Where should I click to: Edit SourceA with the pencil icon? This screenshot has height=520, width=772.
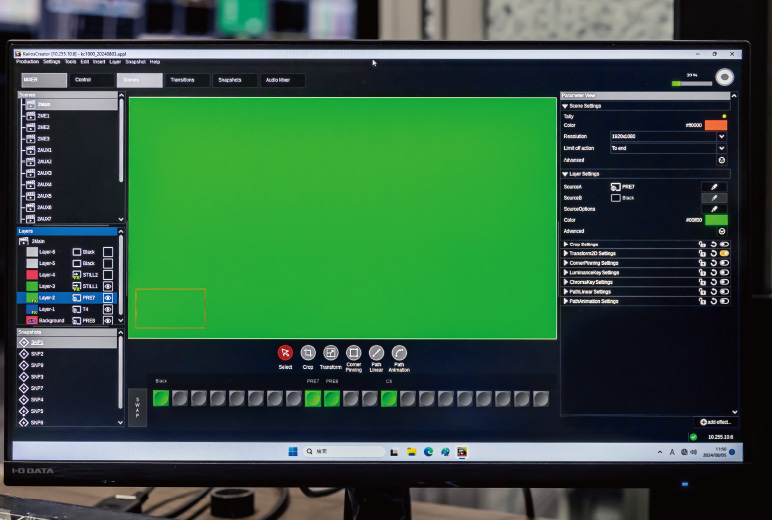[714, 186]
